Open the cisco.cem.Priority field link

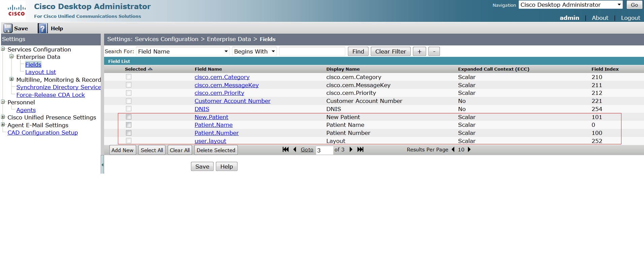[219, 93]
